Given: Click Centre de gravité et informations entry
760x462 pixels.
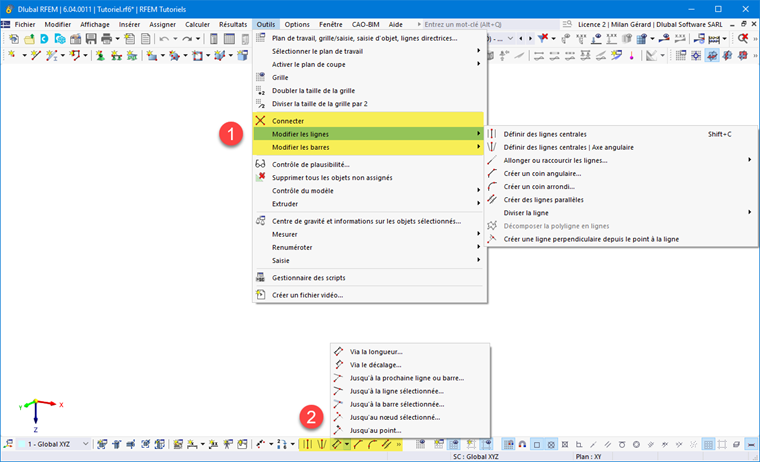Looking at the screenshot, I should coord(366,221).
